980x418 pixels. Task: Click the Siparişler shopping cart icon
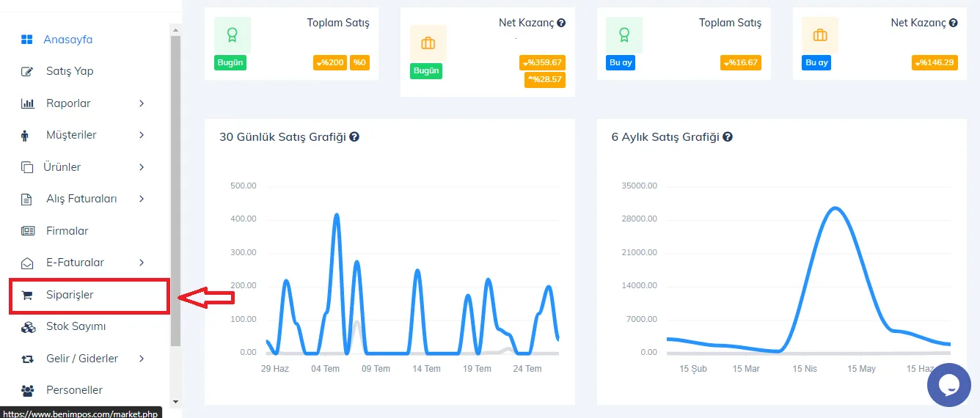pos(27,295)
